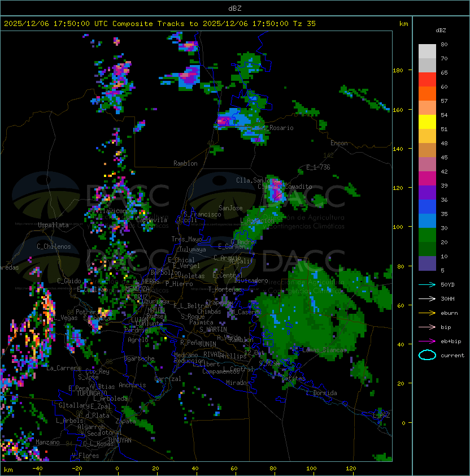Click the 'Zapata' map label
The height and width of the screenshot is (476, 470).
[125, 421]
